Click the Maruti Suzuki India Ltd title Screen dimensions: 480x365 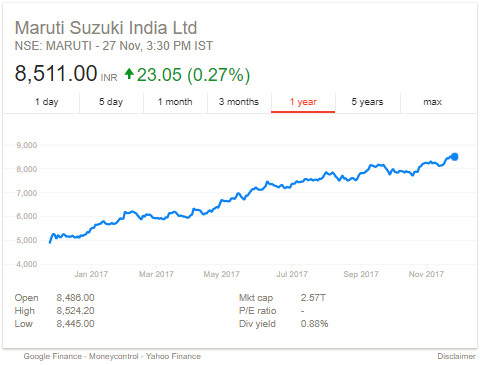click(x=106, y=28)
